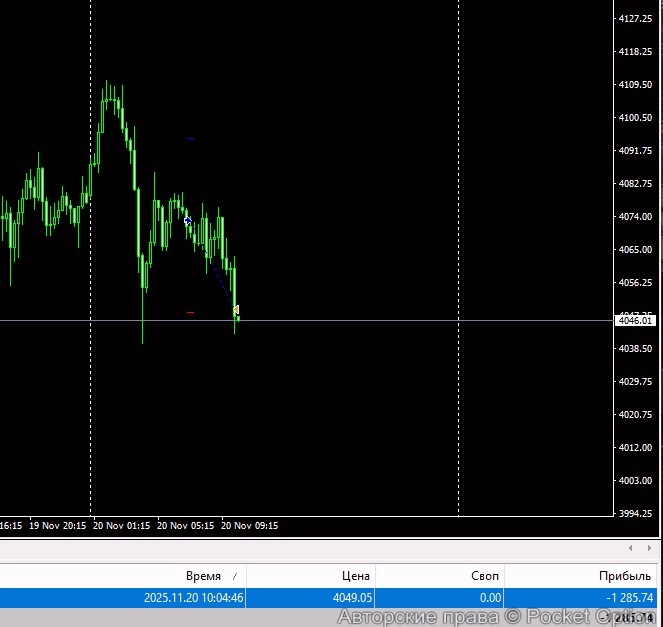Click the 3994.25 price scale label
This screenshot has width=663, height=627.
635,513
